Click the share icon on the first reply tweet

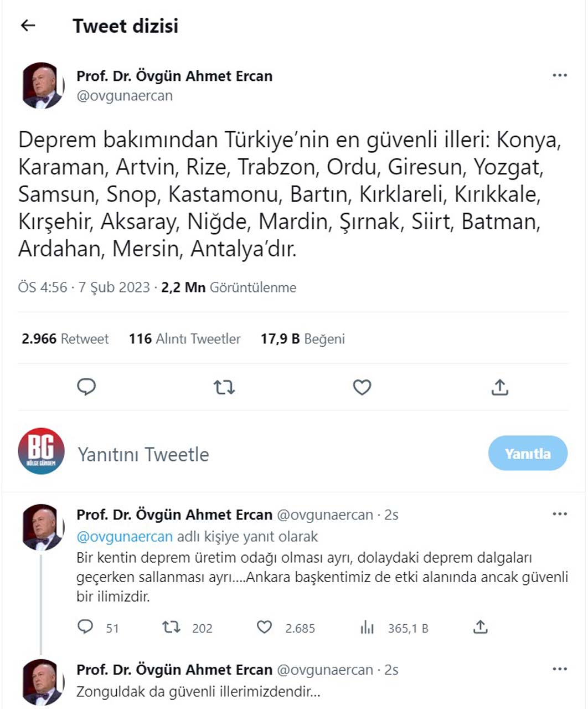[481, 628]
